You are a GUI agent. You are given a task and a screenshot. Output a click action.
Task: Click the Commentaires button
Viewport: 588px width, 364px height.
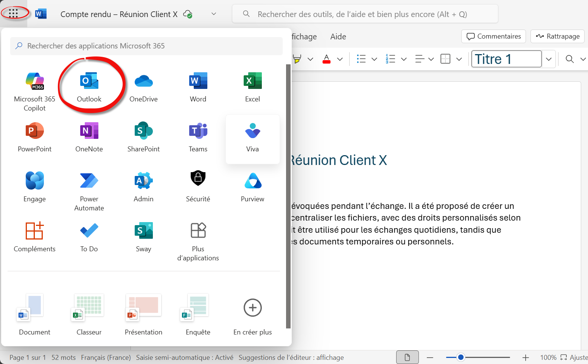[x=493, y=36]
